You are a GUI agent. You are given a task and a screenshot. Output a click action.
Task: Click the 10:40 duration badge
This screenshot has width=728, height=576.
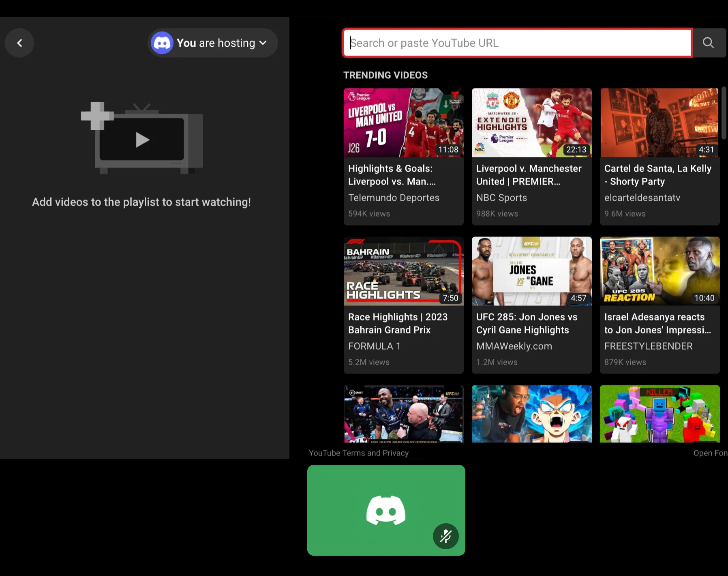pyautogui.click(x=704, y=298)
